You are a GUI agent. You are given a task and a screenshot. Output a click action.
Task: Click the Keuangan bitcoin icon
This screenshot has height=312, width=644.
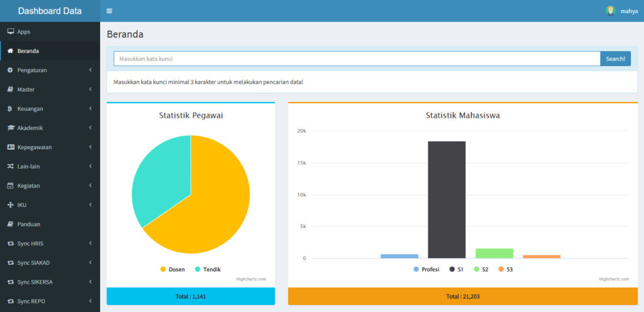point(10,109)
